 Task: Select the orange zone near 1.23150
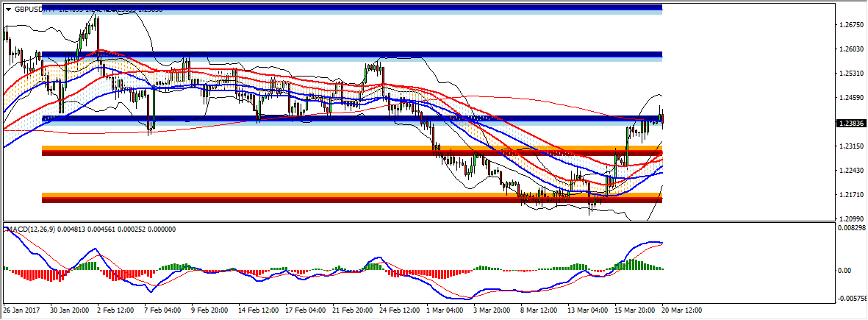(x=353, y=150)
